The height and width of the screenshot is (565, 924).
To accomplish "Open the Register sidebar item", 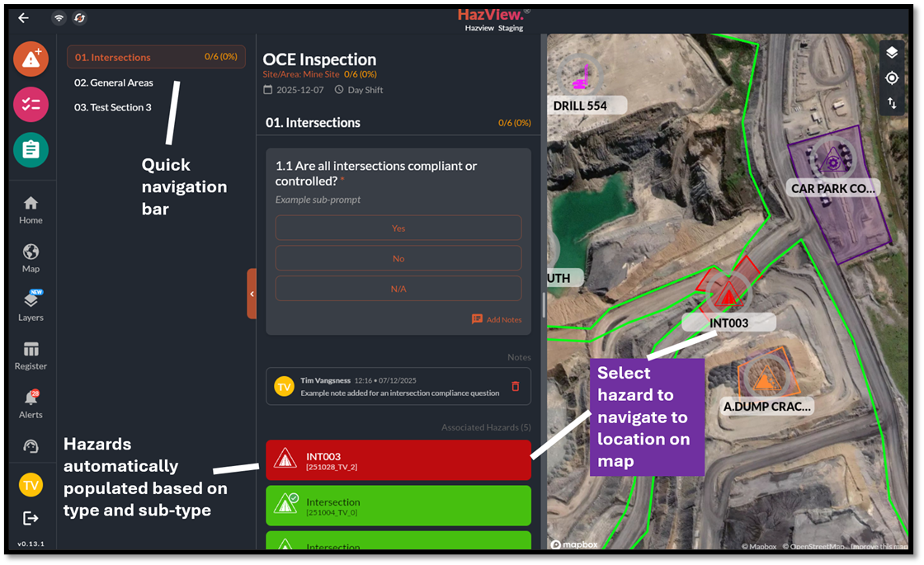I will tap(31, 355).
